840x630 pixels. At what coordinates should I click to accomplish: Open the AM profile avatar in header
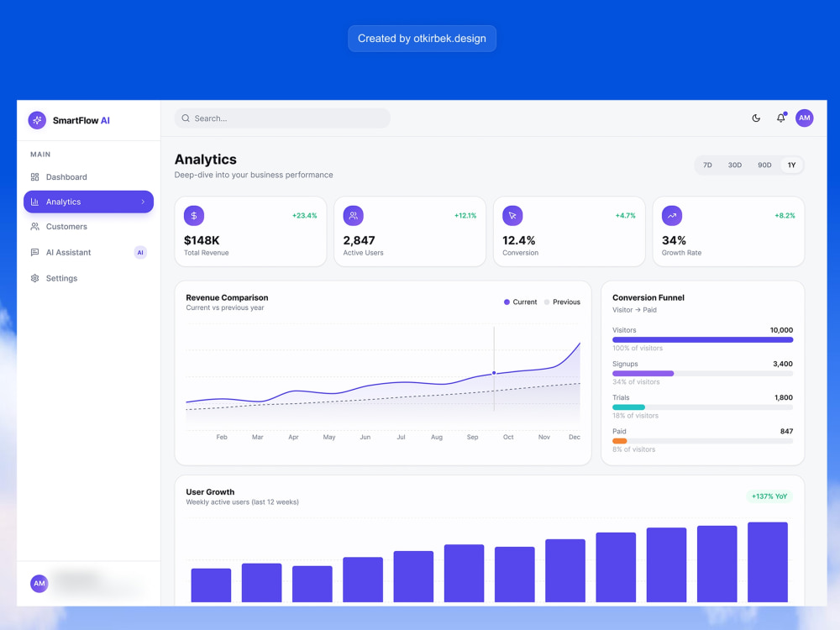coord(804,118)
